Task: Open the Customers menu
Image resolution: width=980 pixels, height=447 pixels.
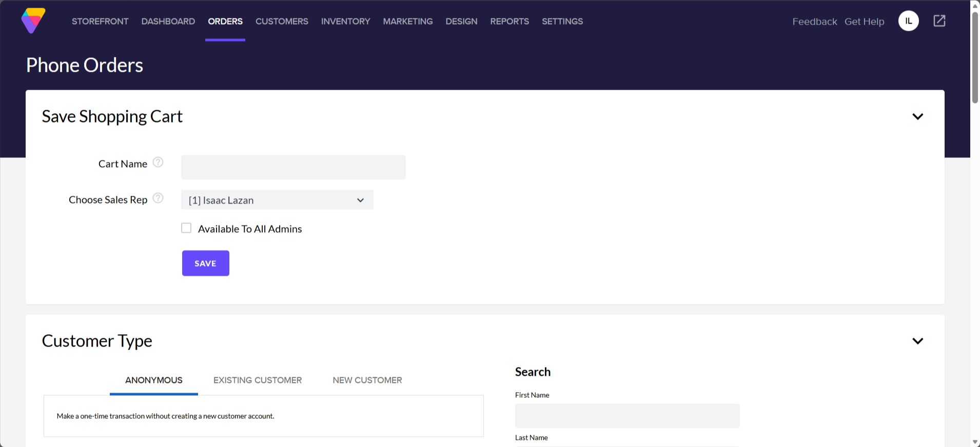Action: click(282, 22)
